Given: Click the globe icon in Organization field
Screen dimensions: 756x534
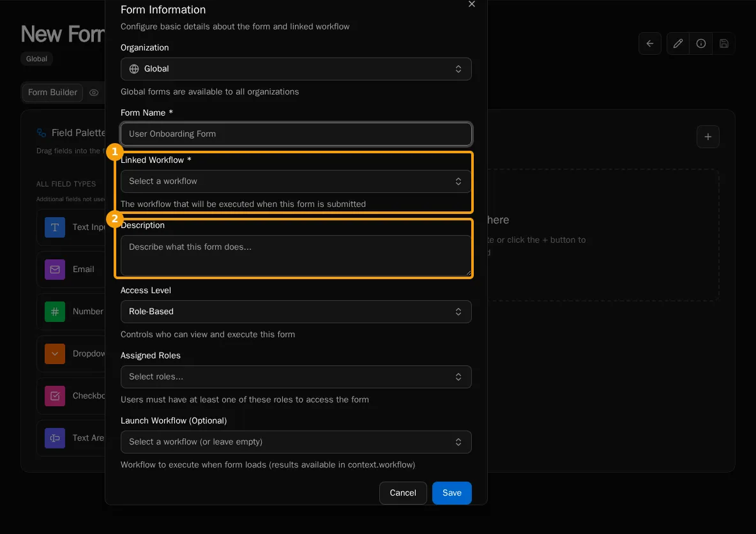Looking at the screenshot, I should coord(134,69).
